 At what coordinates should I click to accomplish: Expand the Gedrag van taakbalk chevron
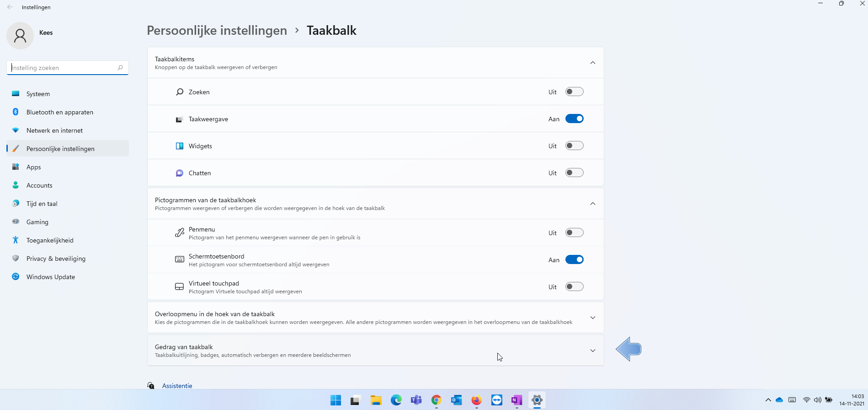[593, 351]
